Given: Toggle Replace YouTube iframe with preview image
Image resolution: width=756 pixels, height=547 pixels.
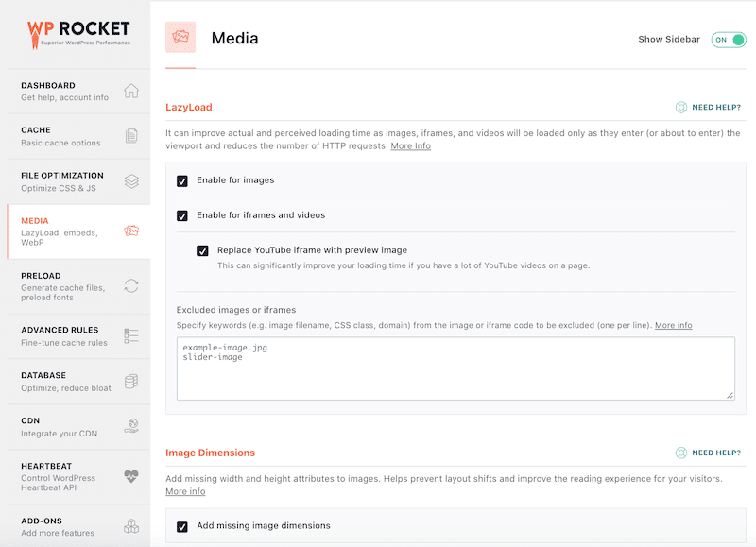Looking at the screenshot, I should tap(201, 251).
